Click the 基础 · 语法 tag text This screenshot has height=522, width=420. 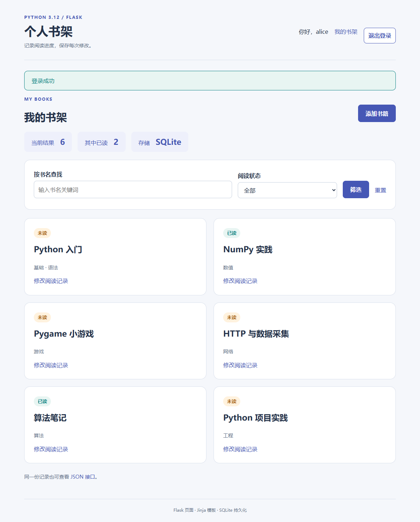tap(46, 268)
